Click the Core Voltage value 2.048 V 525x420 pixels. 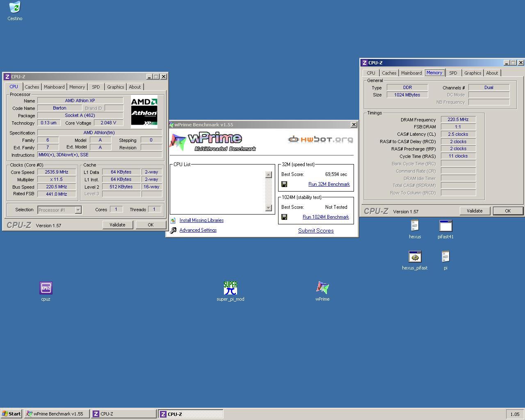click(108, 123)
